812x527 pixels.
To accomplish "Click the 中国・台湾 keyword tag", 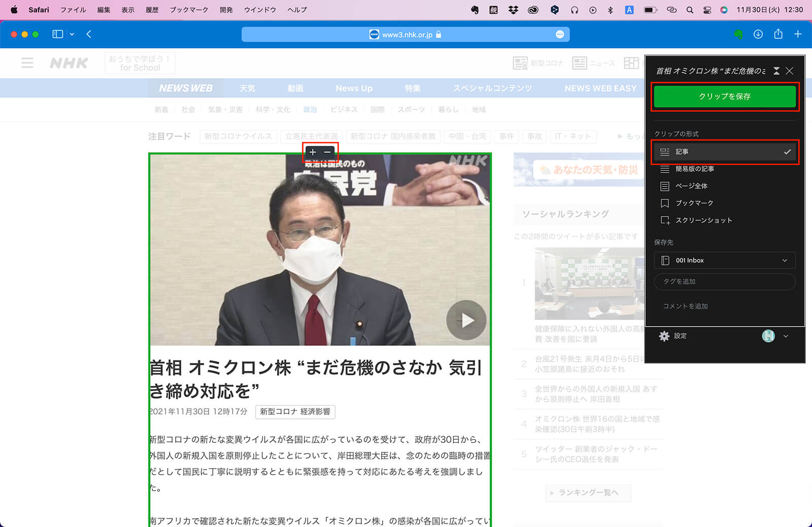I will [467, 136].
